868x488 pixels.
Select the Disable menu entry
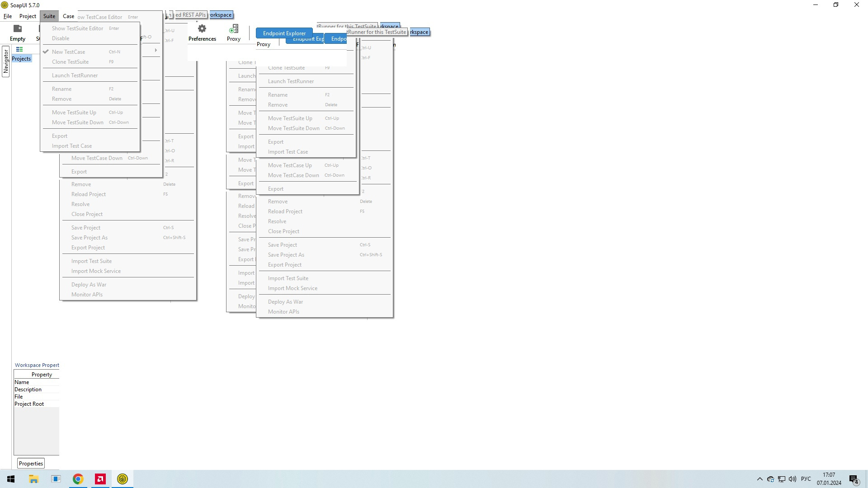[x=90, y=38]
